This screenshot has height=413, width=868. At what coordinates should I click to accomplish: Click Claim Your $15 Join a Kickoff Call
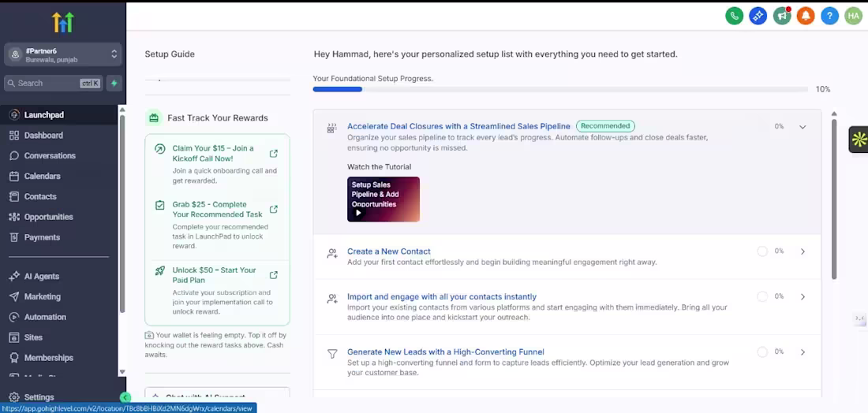coord(212,153)
